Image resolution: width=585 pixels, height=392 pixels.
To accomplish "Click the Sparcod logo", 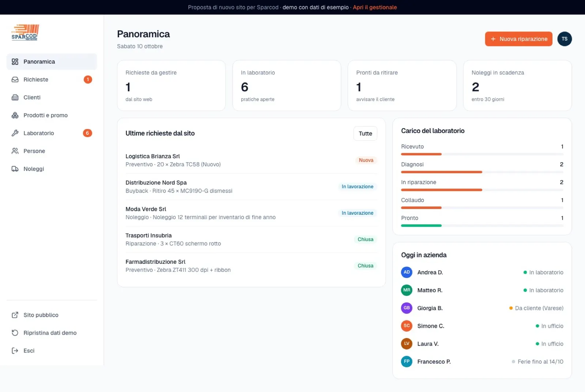I will [x=25, y=33].
